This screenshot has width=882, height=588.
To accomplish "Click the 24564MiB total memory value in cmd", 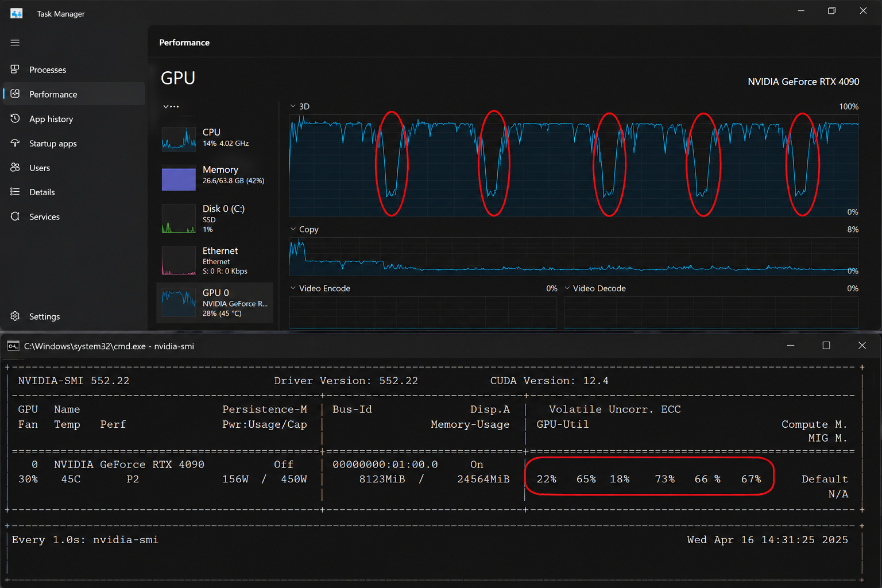I will pos(483,479).
